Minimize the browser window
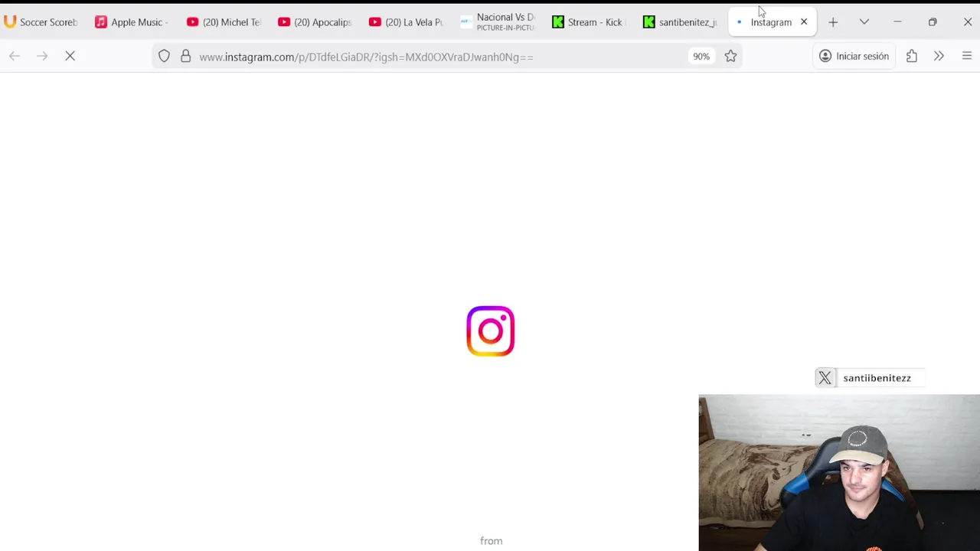The width and height of the screenshot is (980, 551). pos(897,22)
